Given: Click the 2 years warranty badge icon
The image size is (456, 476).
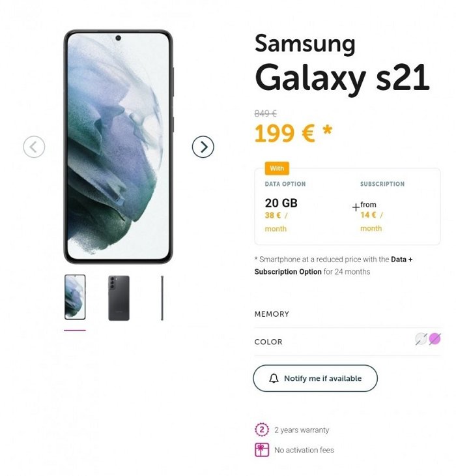Looking at the screenshot, I should coord(262,430).
